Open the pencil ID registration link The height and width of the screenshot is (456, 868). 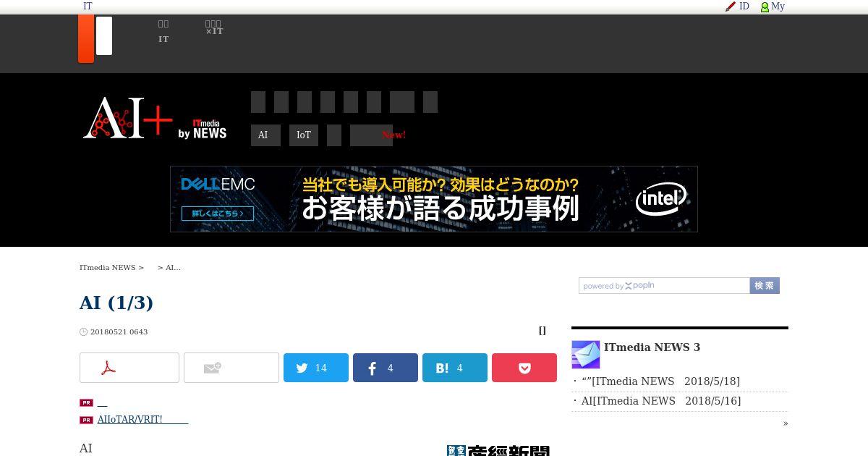[x=738, y=7]
